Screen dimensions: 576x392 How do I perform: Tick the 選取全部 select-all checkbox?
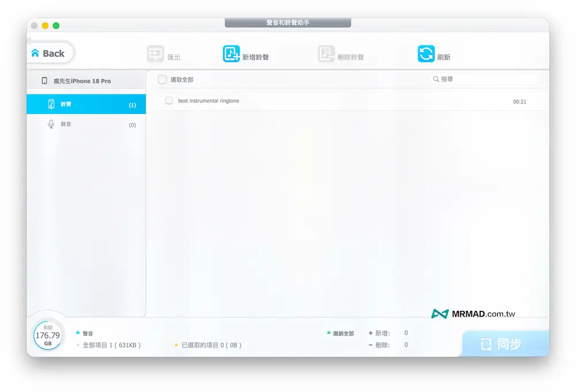162,79
